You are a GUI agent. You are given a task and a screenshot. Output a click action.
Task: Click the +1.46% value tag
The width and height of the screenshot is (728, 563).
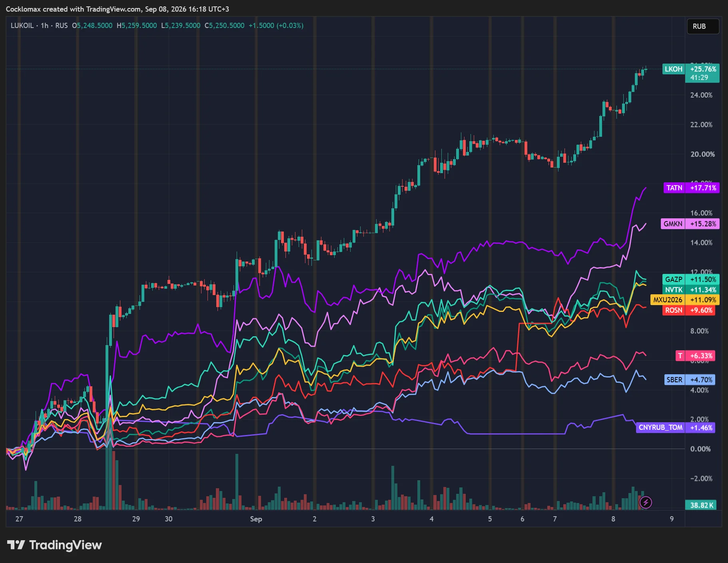pos(701,428)
